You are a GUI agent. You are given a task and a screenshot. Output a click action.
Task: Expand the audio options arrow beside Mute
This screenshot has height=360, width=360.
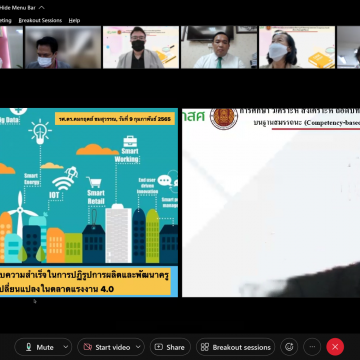[x=66, y=347]
